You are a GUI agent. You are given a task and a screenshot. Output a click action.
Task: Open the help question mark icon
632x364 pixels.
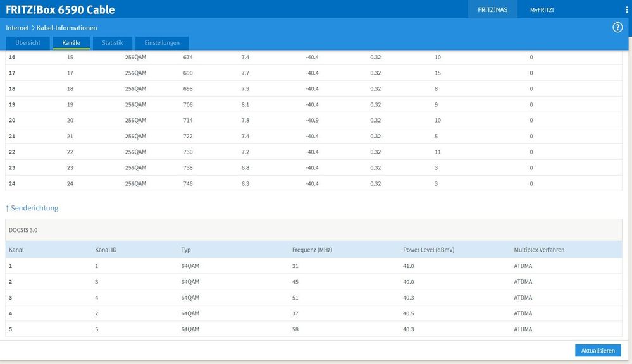(617, 27)
